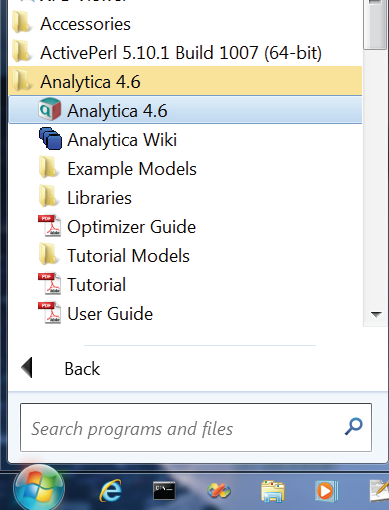Screen dimensions: 389x510
Task: Open Windows Media Player from the taskbar
Action: 327,491
